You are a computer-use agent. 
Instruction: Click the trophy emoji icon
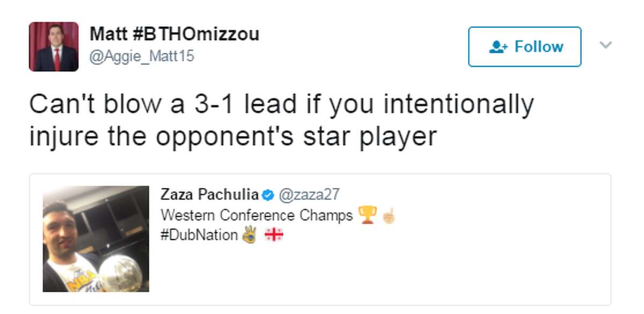[x=367, y=215]
